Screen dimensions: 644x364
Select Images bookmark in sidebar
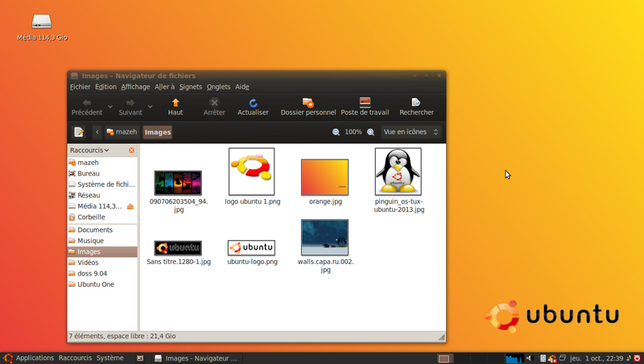point(102,251)
